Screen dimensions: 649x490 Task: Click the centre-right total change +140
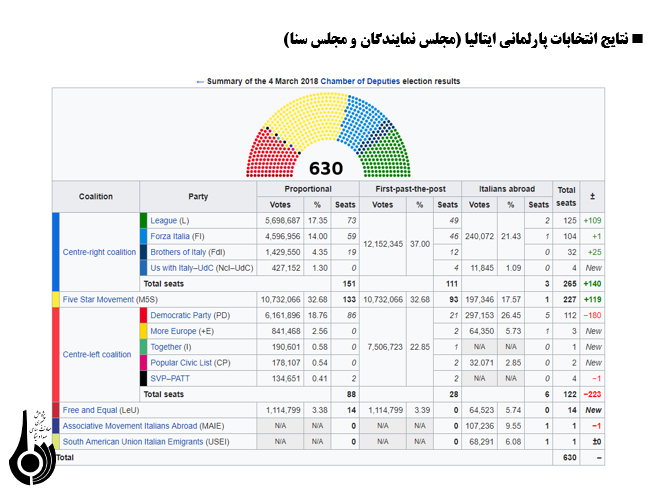coord(592,283)
